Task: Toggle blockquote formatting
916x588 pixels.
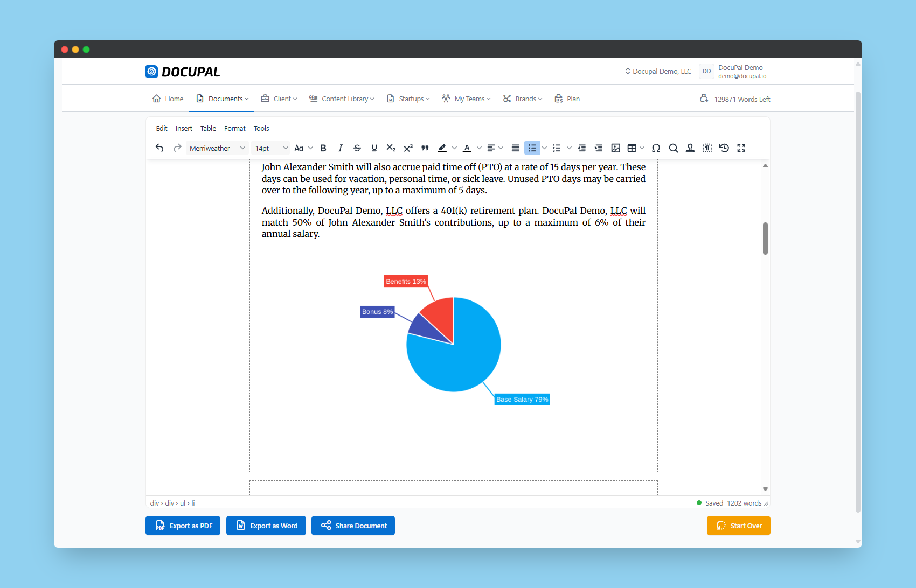Action: pos(425,148)
